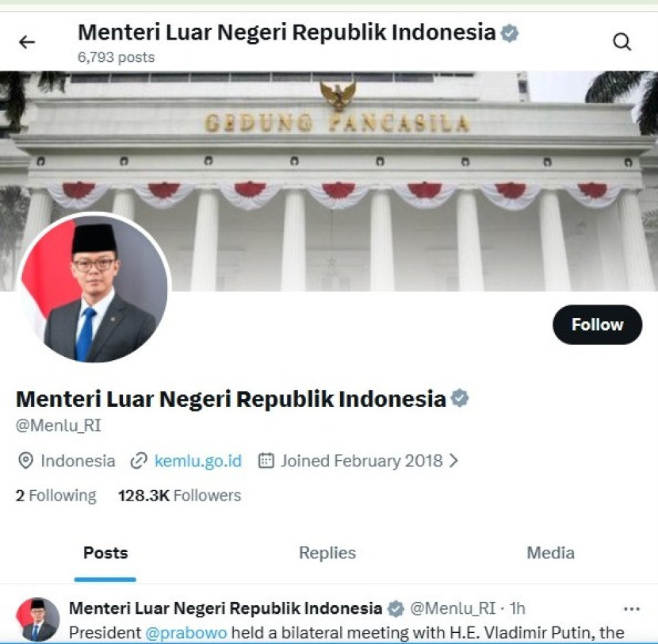Expand the Joined February 2018 chevron

453,461
